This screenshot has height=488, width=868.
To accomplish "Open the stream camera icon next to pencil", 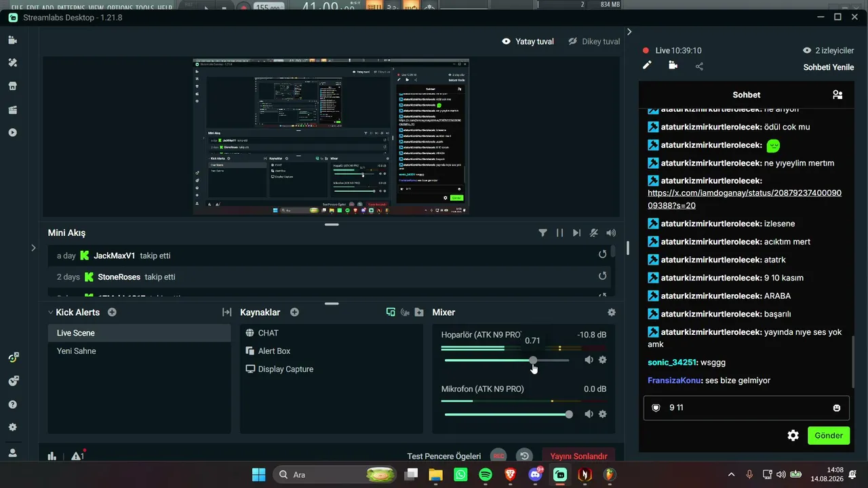I will 673,65.
